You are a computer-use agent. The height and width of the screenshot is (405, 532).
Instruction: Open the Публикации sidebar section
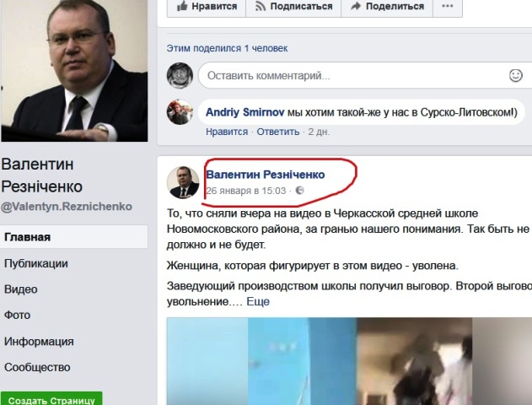[x=36, y=263]
